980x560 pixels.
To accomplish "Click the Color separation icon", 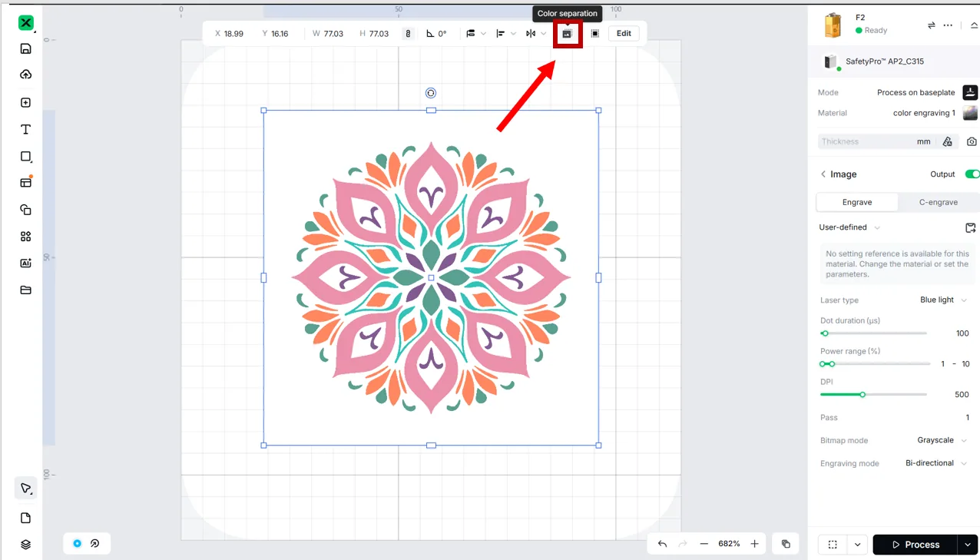I will (x=567, y=34).
